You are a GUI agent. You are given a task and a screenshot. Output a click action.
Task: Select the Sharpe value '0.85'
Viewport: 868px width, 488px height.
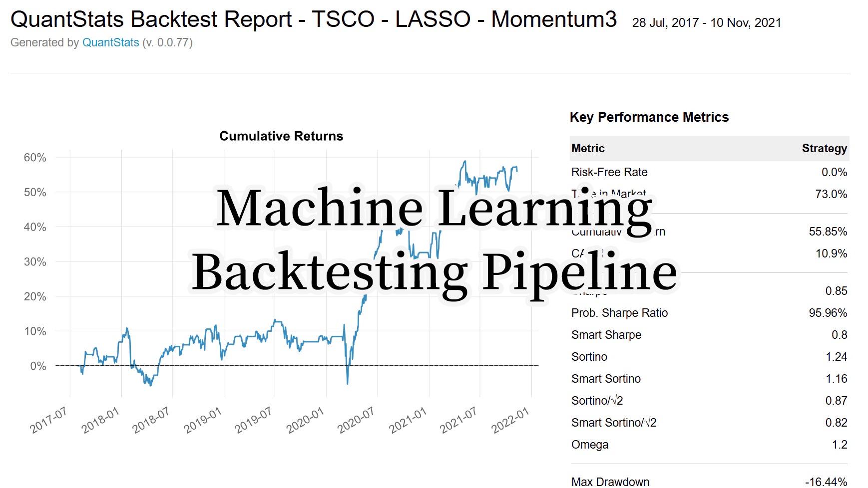[836, 291]
